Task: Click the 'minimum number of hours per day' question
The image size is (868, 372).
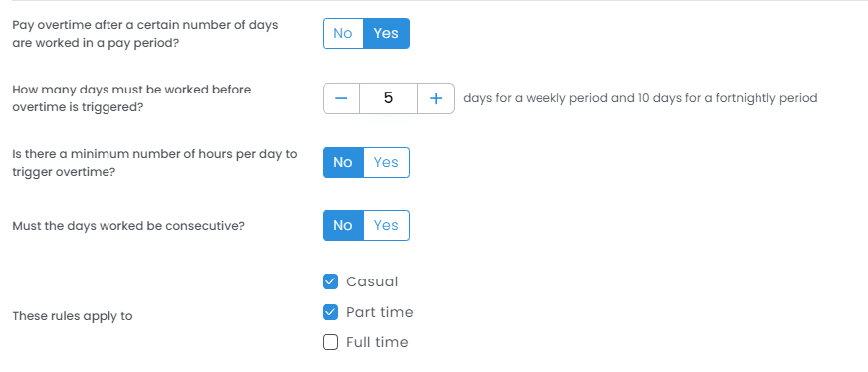Action: click(155, 163)
